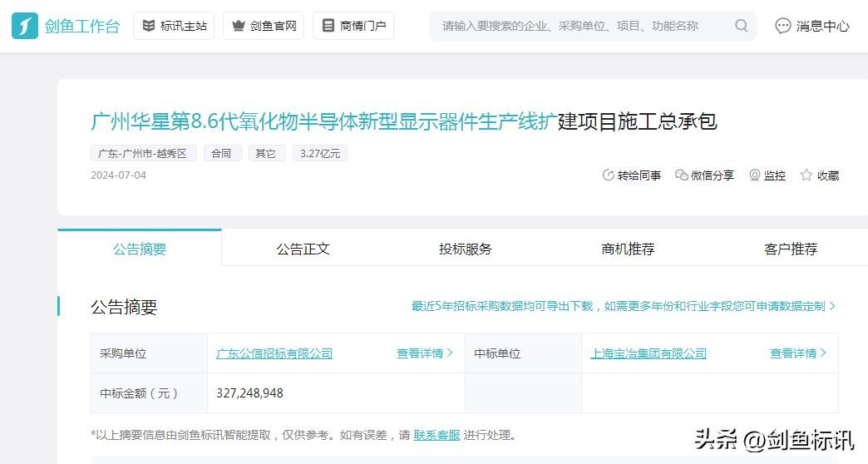Click 查看详情 for 采购单位
The image size is (868, 464).
tap(425, 353)
